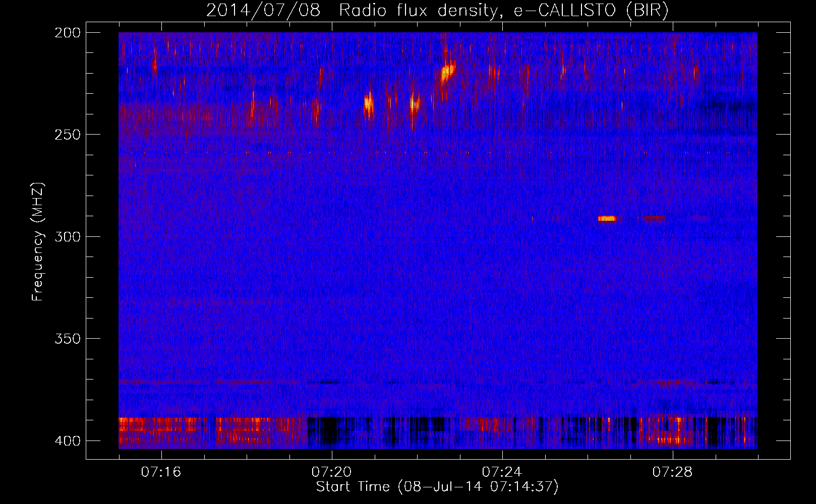Click the bright yellow burst near 290 MHz
The width and height of the screenshot is (816, 504).
(x=607, y=218)
